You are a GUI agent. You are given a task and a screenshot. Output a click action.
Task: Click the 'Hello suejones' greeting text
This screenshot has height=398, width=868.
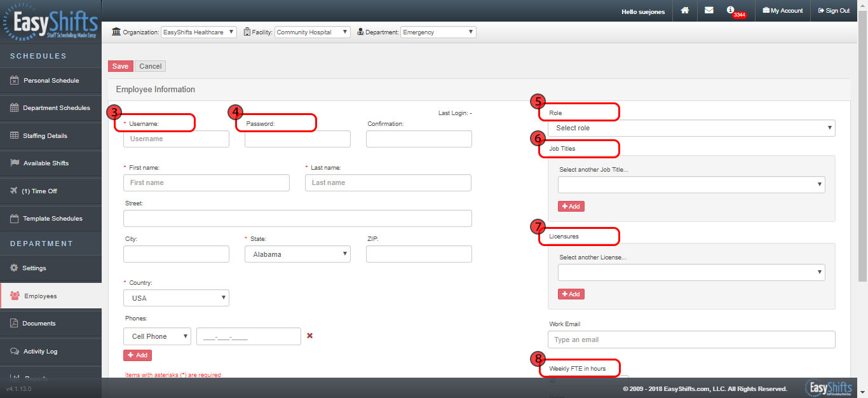(x=642, y=11)
